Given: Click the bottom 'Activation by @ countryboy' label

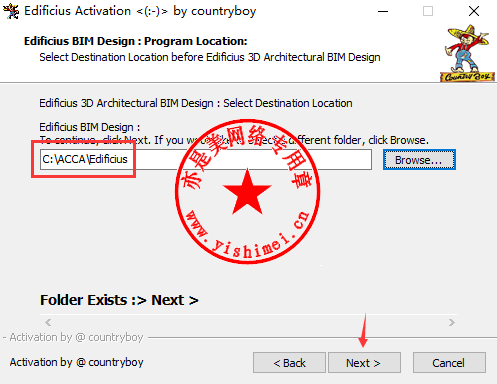Looking at the screenshot, I should [x=76, y=362].
